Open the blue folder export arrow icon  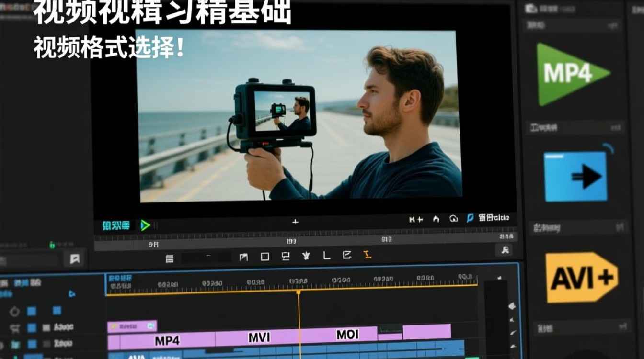(x=576, y=176)
